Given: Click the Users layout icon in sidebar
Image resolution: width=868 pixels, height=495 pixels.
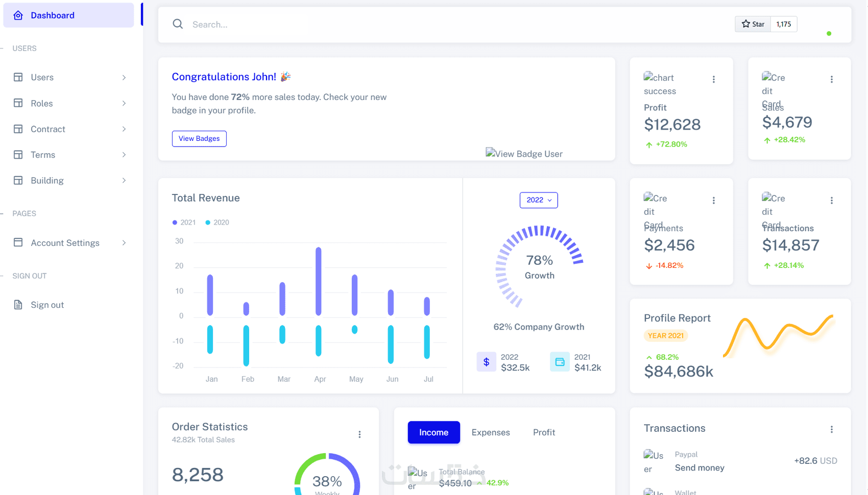Looking at the screenshot, I should click(x=18, y=77).
